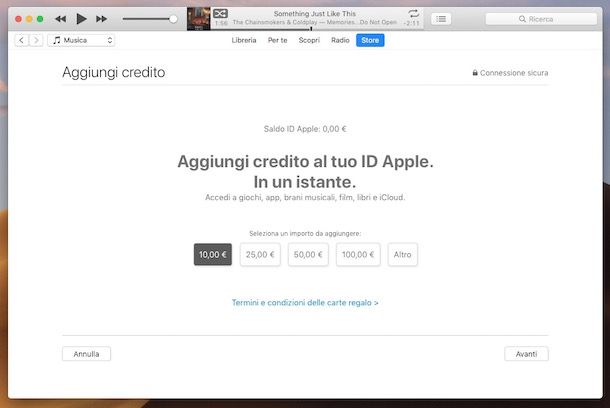Click the song title Something Just Like This
This screenshot has height=408, width=610.
(314, 14)
